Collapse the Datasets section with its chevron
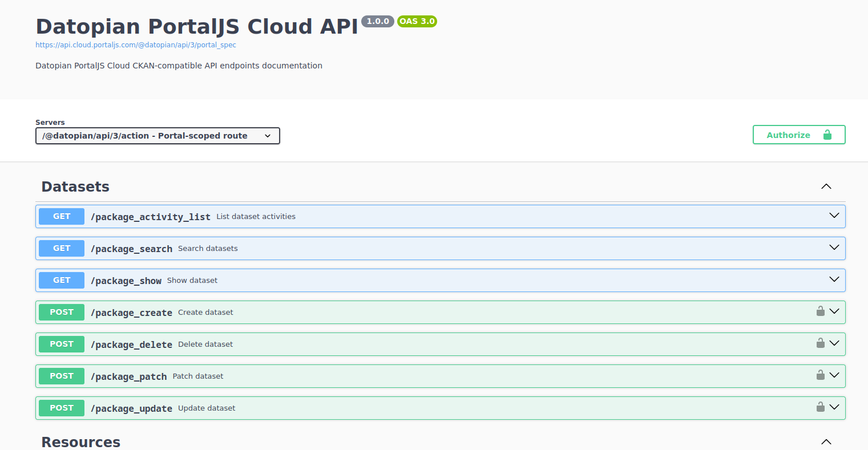868x450 pixels. coord(826,186)
